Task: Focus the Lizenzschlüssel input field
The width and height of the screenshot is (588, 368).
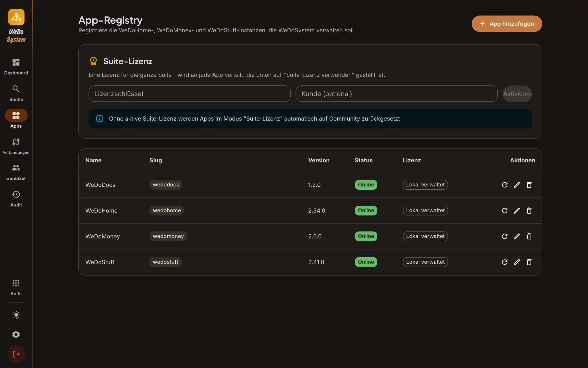Action: click(189, 94)
